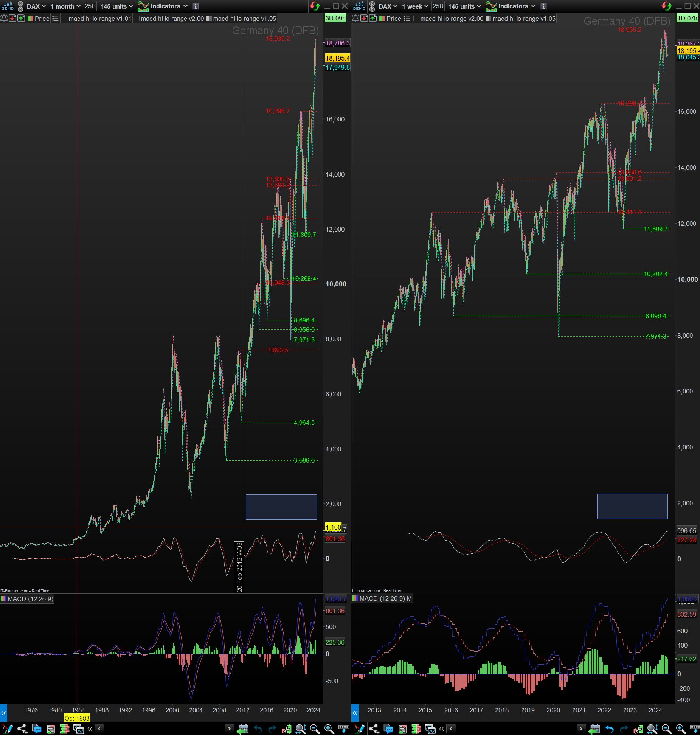Image resolution: width=700 pixels, height=735 pixels.
Task: Expand toolbar with double chevron in monthly chart
Action: [x=90, y=729]
